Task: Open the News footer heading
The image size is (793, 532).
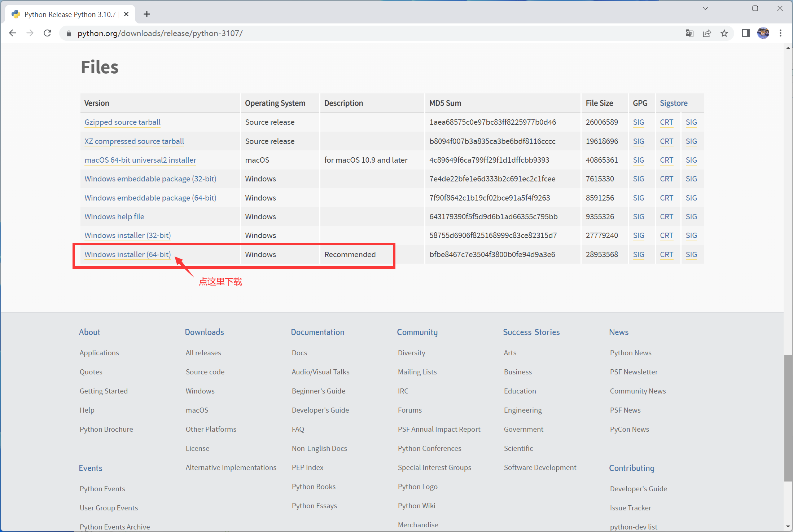Action: (619, 332)
